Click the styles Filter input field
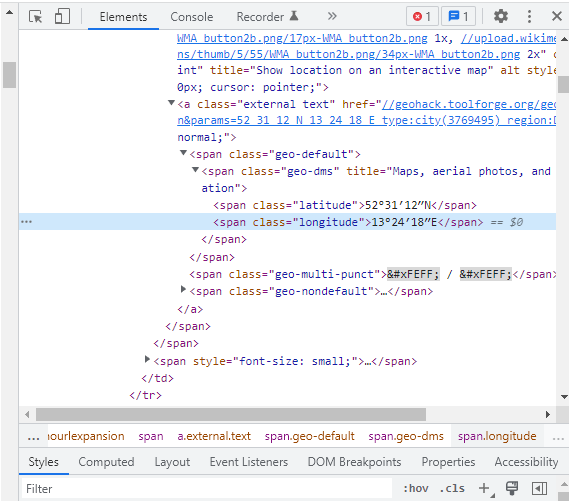The height and width of the screenshot is (501, 569). (x=207, y=489)
